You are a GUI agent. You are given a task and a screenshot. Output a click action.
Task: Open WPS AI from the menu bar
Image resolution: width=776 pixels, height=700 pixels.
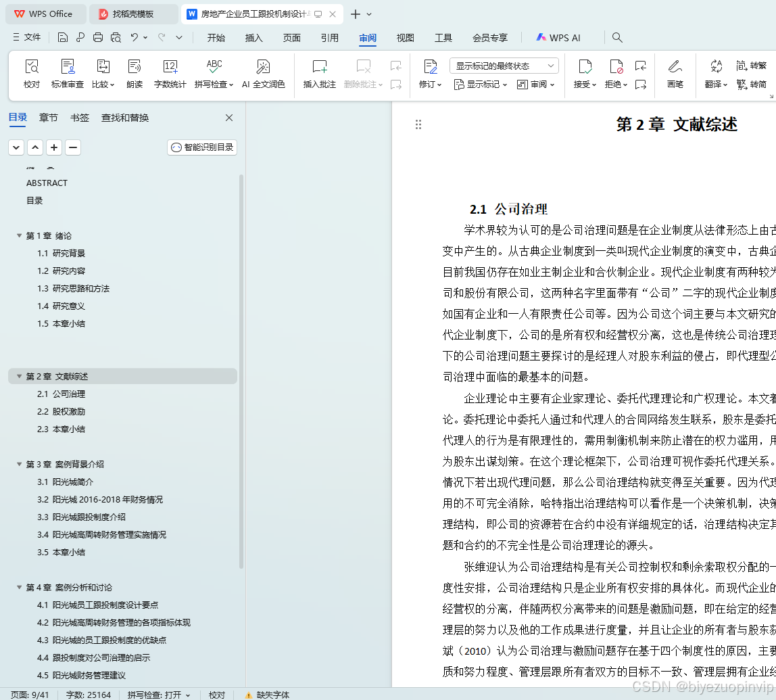click(x=559, y=38)
